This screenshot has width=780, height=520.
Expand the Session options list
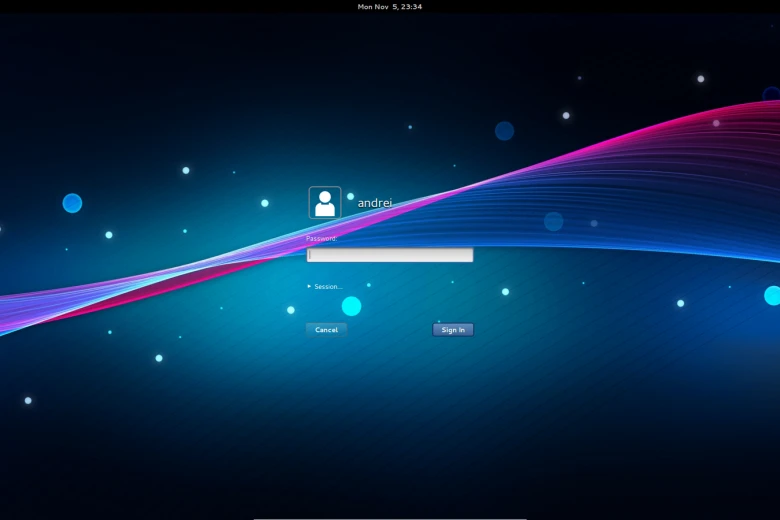(325, 286)
